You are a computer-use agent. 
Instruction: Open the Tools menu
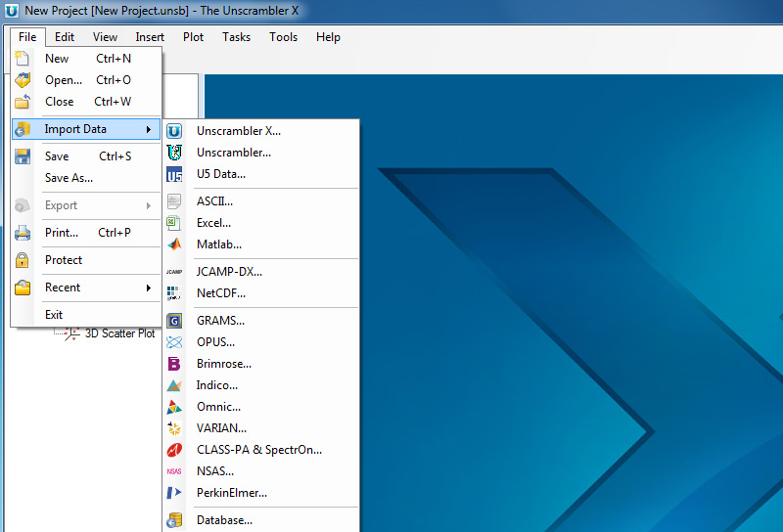pos(283,37)
